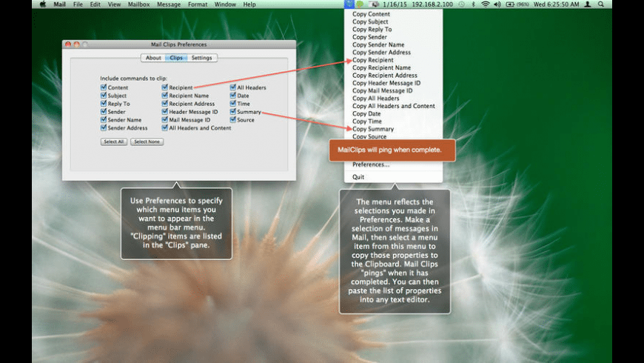The image size is (644, 363).
Task: Select Copy Sender Address menu item
Action: click(x=393, y=52)
